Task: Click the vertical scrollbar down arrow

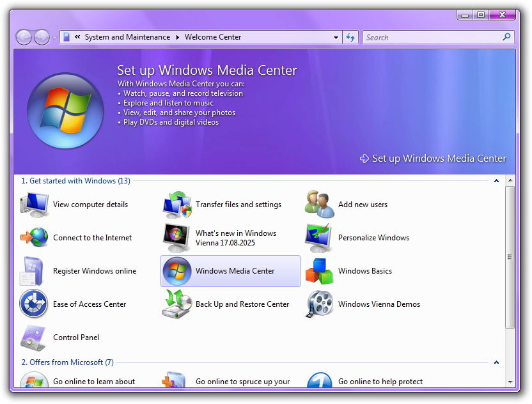Action: point(510,381)
